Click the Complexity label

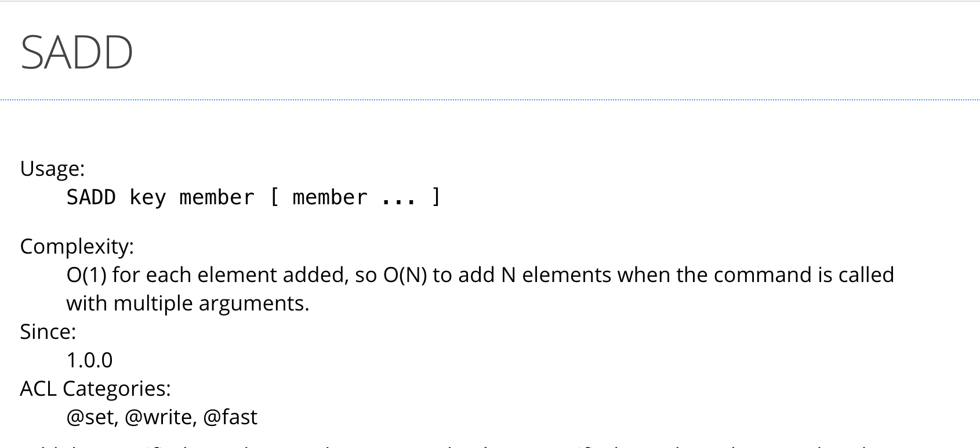[77, 247]
